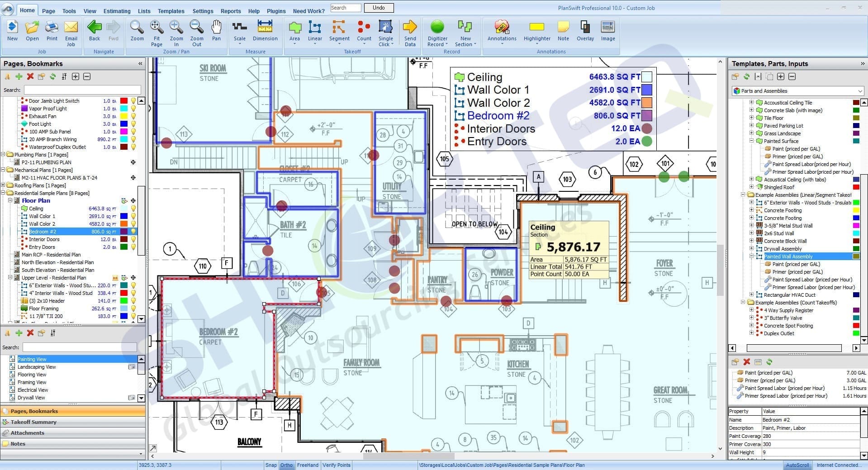This screenshot has height=470, width=868.
Task: Navigate Back with the green arrow
Action: (94, 31)
